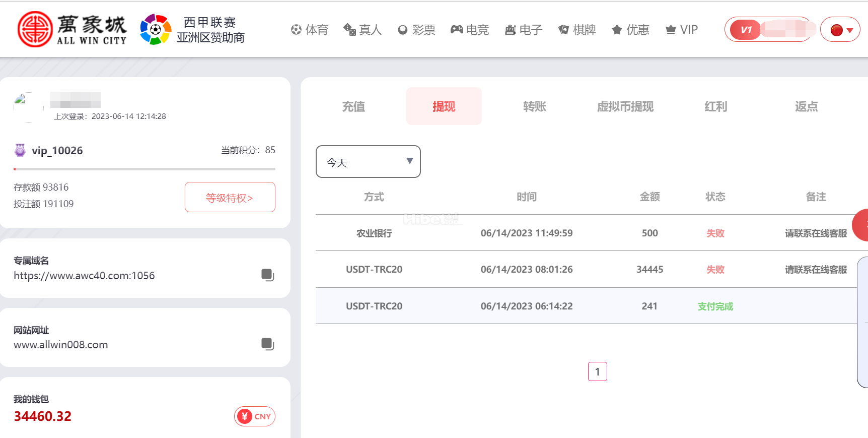The width and height of the screenshot is (868, 438).
Task: Switch to the 虚拟币提现 crypto withdrawal tab
Action: click(625, 106)
